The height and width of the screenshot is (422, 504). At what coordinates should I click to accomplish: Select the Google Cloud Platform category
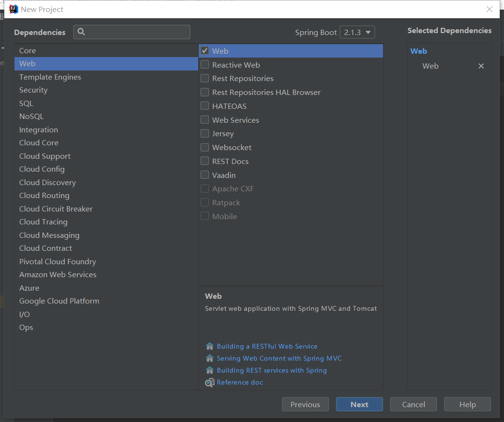click(x=106, y=301)
